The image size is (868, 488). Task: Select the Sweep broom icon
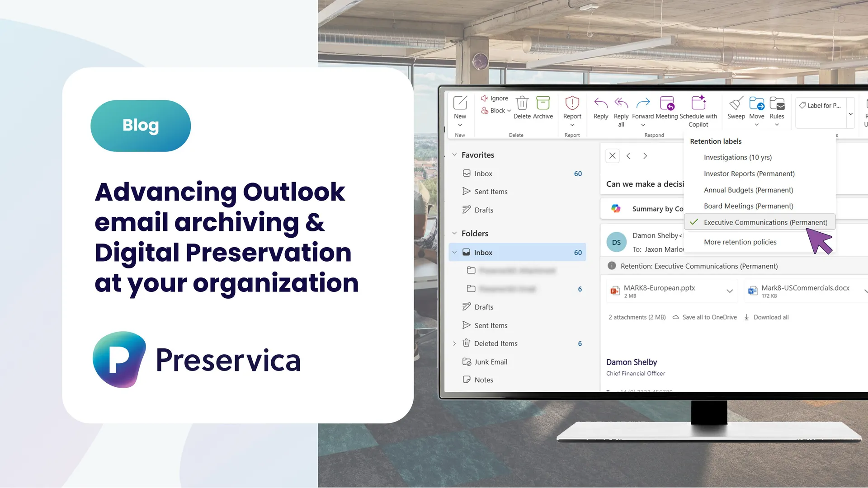(736, 103)
